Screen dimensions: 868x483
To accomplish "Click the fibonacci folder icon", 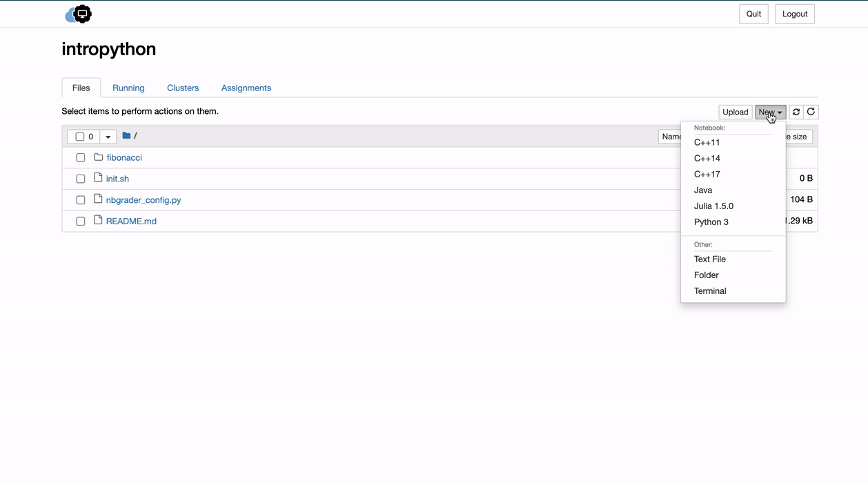I will 98,157.
